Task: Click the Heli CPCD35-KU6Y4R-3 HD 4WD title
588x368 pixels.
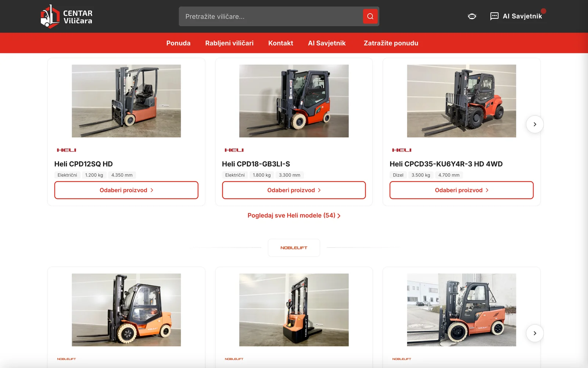Action: click(446, 164)
